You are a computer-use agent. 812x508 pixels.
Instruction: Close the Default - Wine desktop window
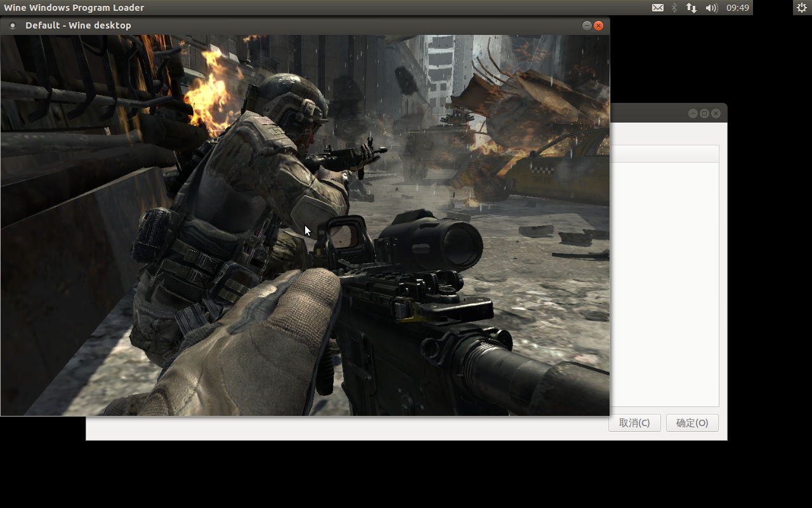point(598,25)
